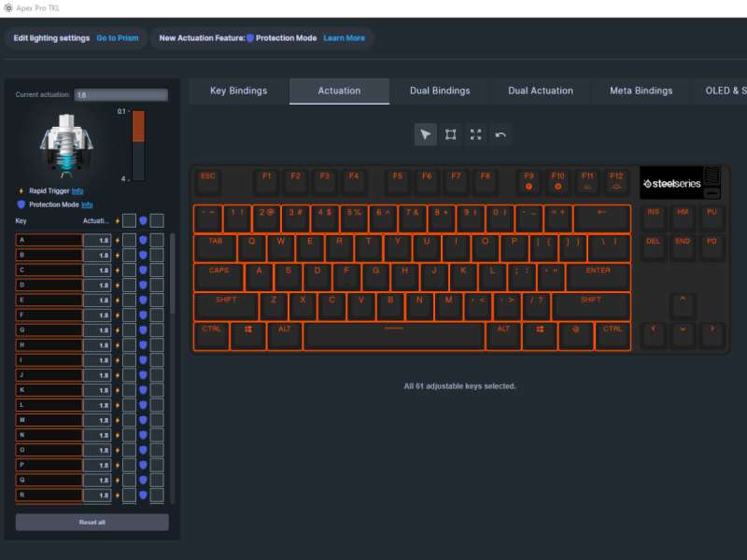Open the Meta Bindings tab
The height and width of the screenshot is (560, 747).
coord(641,91)
